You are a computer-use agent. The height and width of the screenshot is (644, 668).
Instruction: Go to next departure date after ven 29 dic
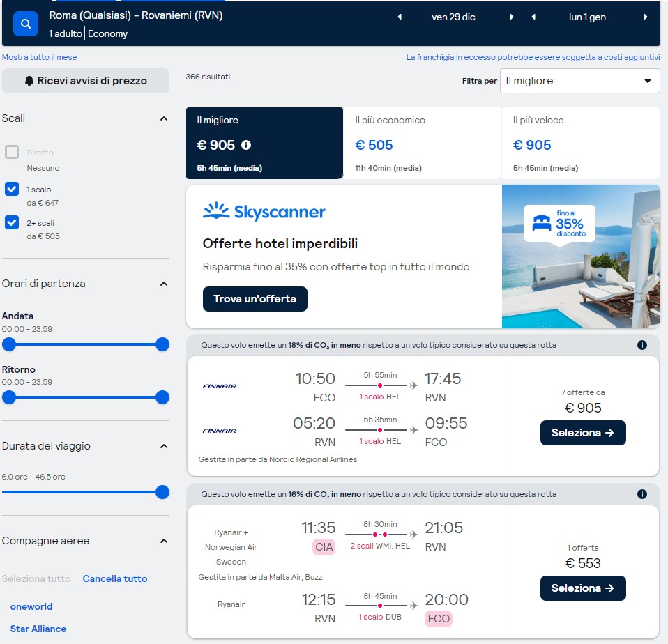(511, 17)
